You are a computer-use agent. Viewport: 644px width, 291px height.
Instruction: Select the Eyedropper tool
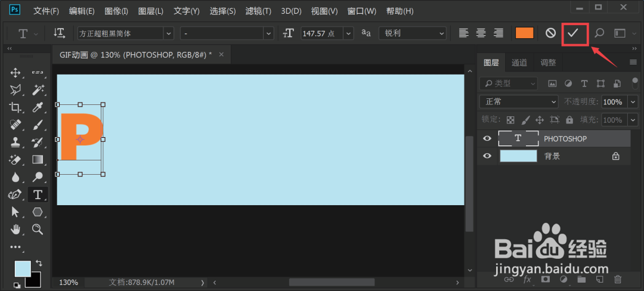click(38, 107)
